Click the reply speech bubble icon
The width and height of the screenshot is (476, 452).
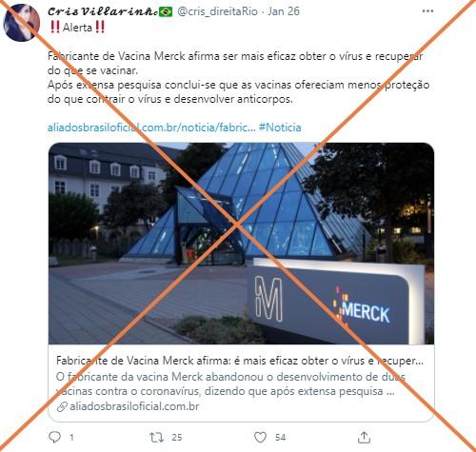pos(54,437)
